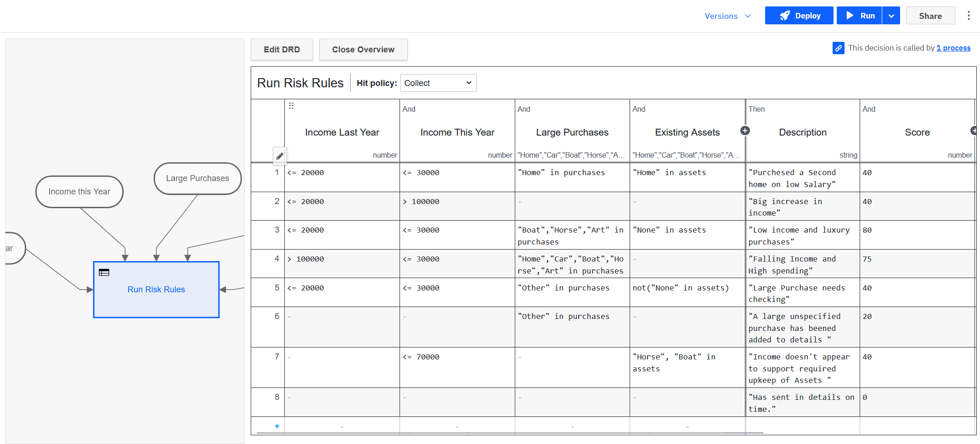Click the Existing Assets column header
The width and height of the screenshot is (980, 444).
coord(687,132)
